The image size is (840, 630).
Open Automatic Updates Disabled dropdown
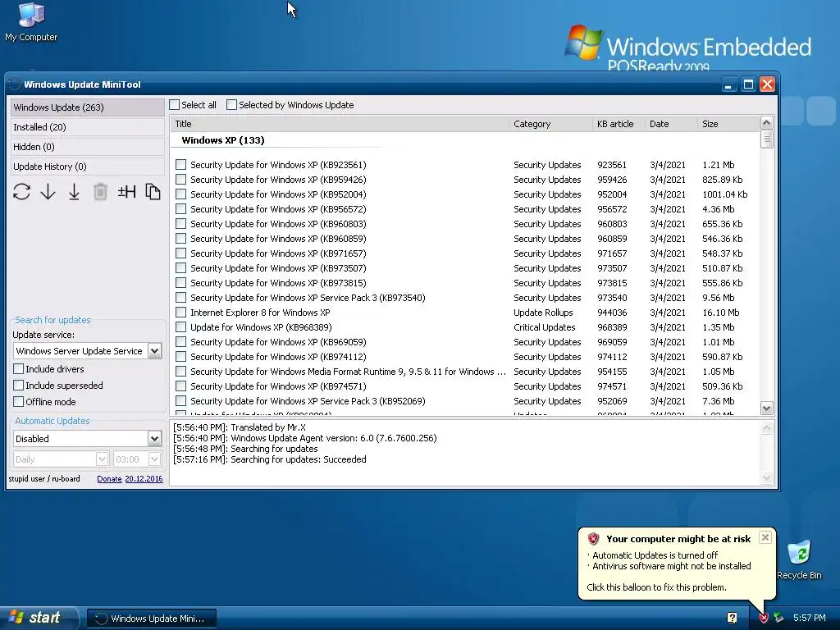(x=155, y=439)
